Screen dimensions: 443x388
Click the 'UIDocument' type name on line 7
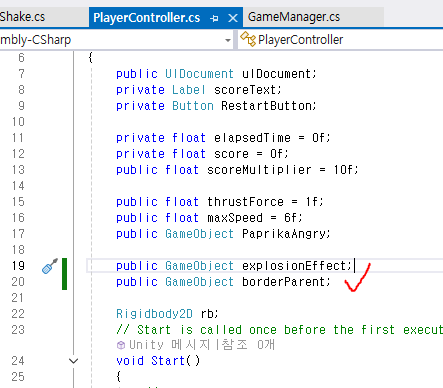pyautogui.click(x=199, y=74)
